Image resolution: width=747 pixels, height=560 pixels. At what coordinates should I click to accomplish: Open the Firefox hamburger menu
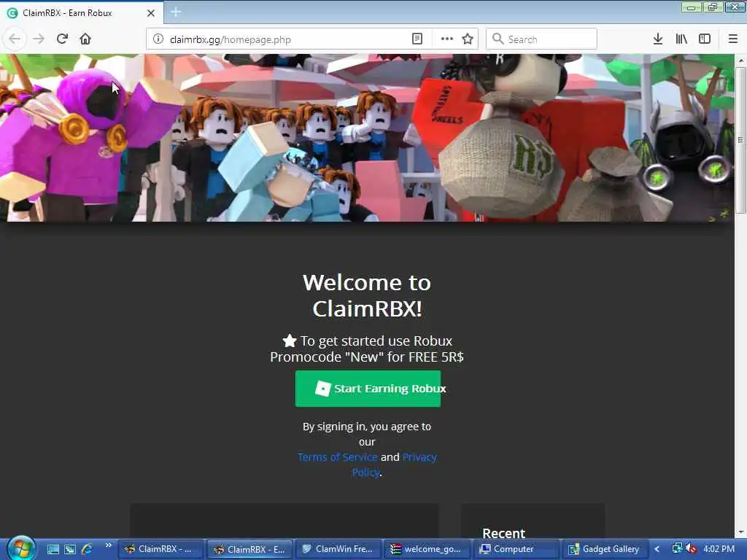coord(732,39)
